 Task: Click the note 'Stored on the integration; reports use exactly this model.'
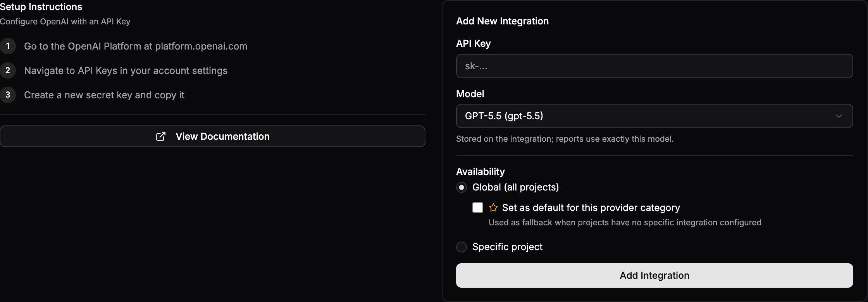(565, 139)
